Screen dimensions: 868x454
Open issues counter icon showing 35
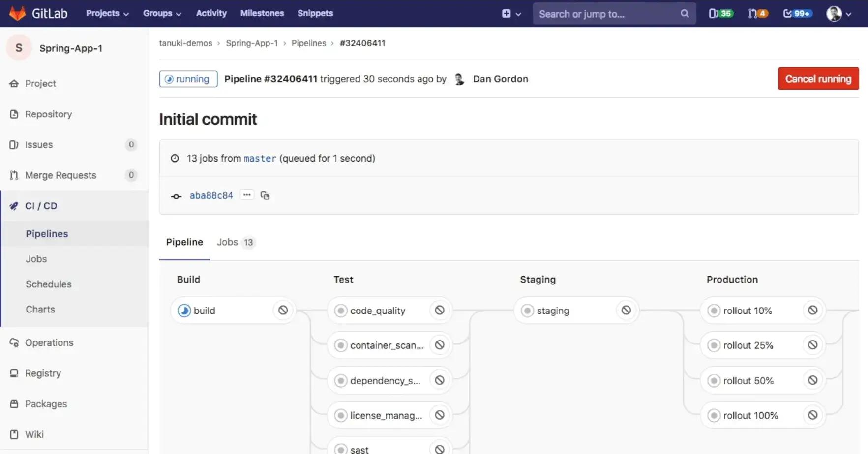[720, 14]
